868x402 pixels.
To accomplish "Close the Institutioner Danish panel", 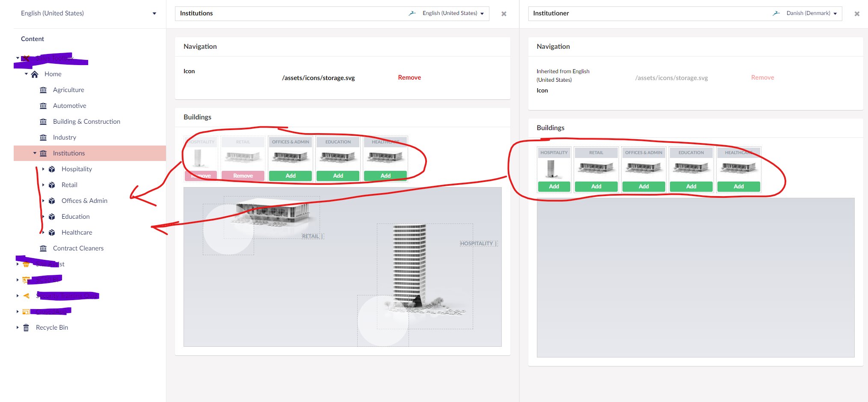I will coord(857,14).
